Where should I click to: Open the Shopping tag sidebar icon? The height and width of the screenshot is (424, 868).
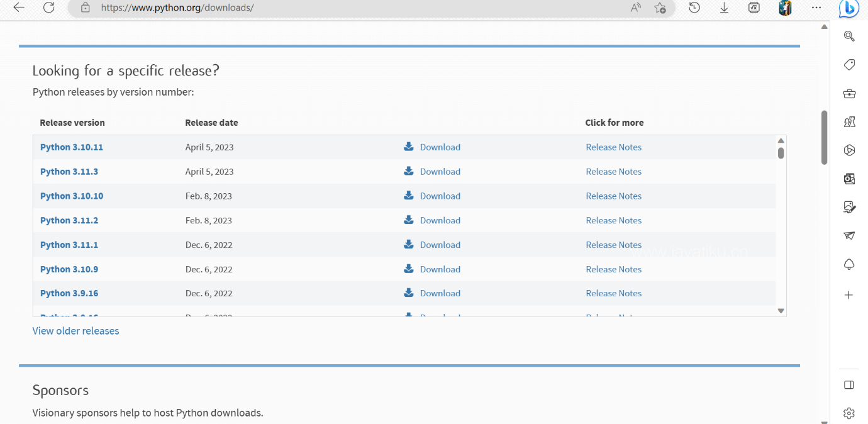pyautogui.click(x=849, y=65)
